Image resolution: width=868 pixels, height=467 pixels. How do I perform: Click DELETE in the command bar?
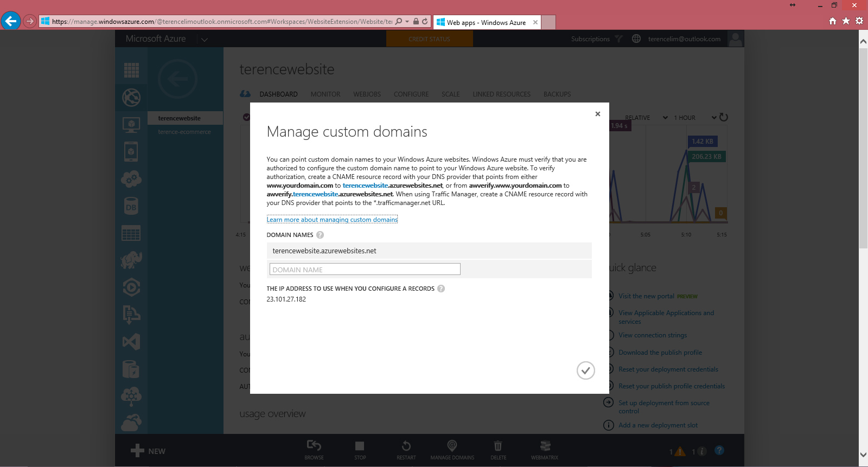pyautogui.click(x=498, y=450)
